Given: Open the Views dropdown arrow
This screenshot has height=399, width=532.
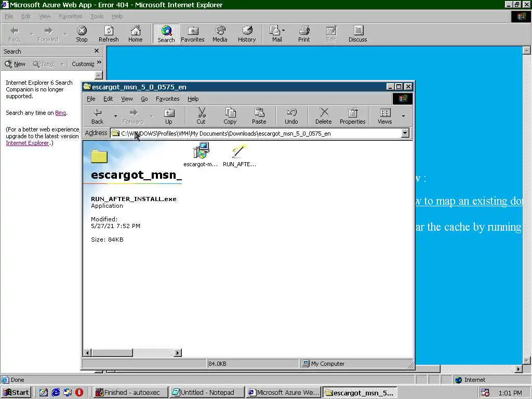Looking at the screenshot, I should point(403,116).
